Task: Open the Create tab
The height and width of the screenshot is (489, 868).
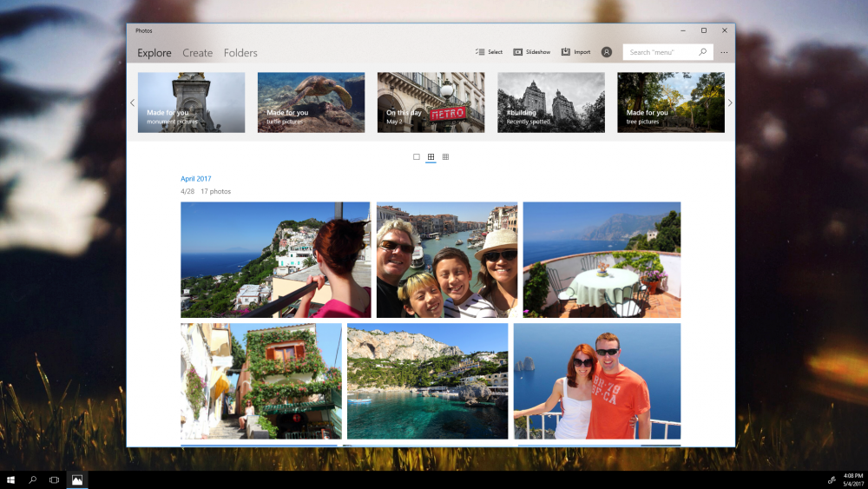Action: tap(197, 53)
